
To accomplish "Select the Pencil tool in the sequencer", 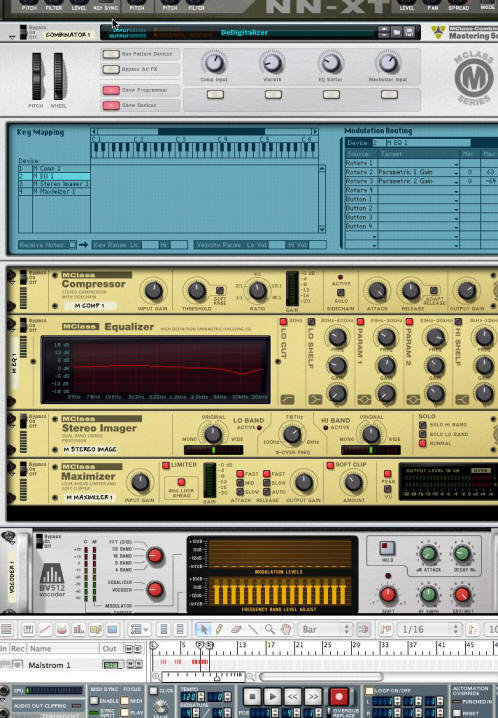I will (x=219, y=629).
